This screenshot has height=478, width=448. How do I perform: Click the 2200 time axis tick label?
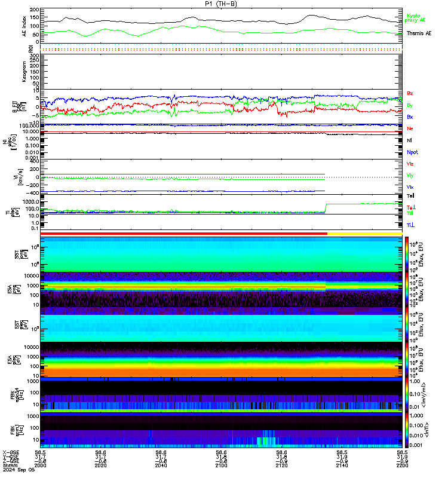pos(402,465)
